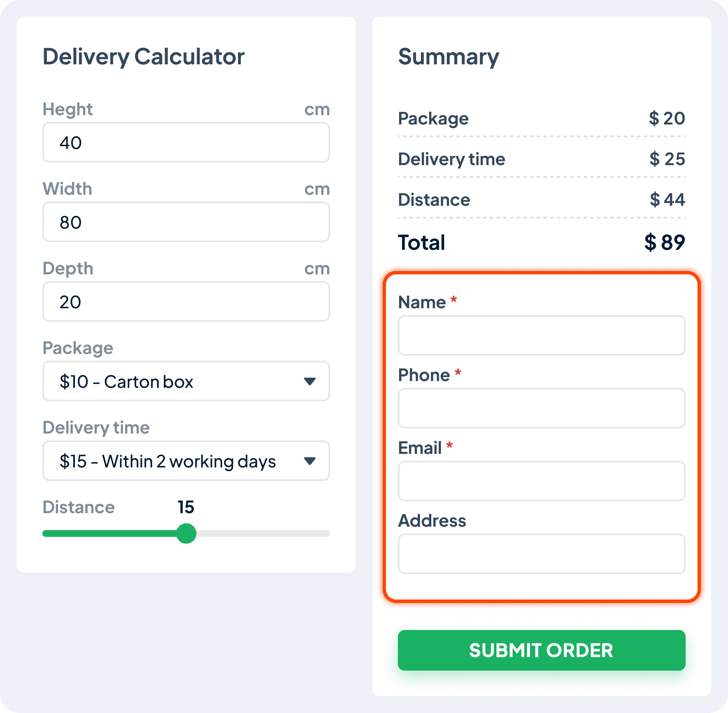Image resolution: width=728 pixels, height=713 pixels.
Task: Open the $10 - Carton box dropdown
Action: click(x=186, y=381)
